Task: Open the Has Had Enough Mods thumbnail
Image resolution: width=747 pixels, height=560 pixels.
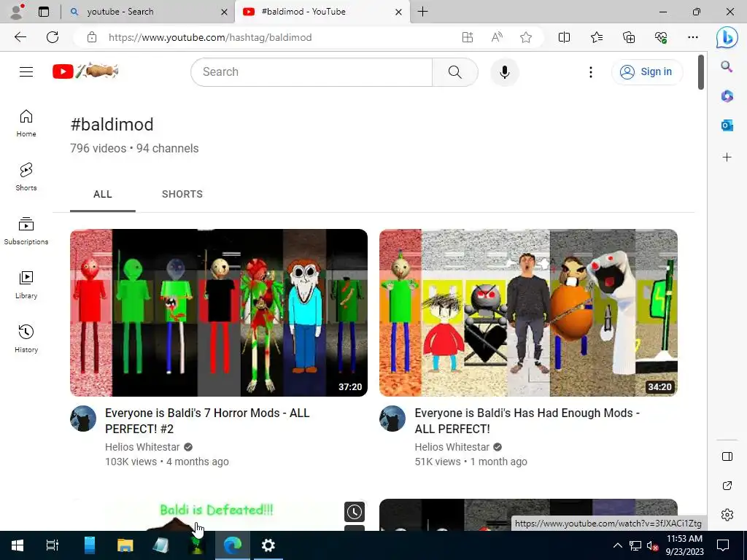Action: (528, 312)
